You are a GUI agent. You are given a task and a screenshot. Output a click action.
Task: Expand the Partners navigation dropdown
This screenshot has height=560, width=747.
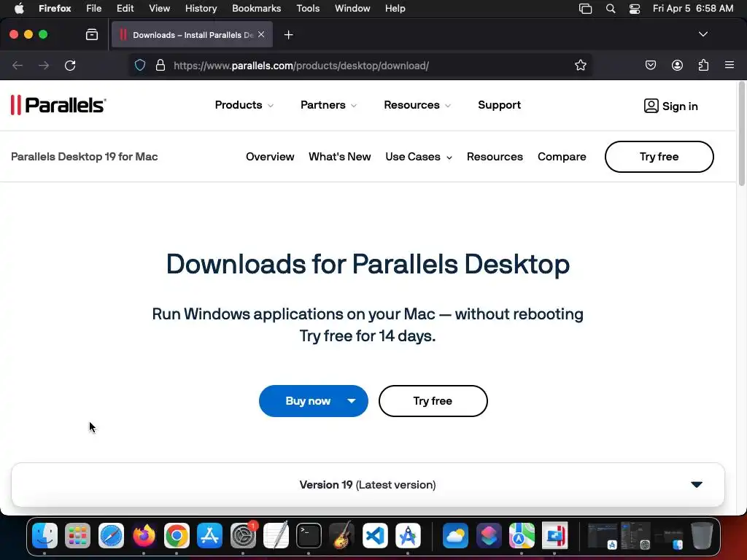point(328,105)
